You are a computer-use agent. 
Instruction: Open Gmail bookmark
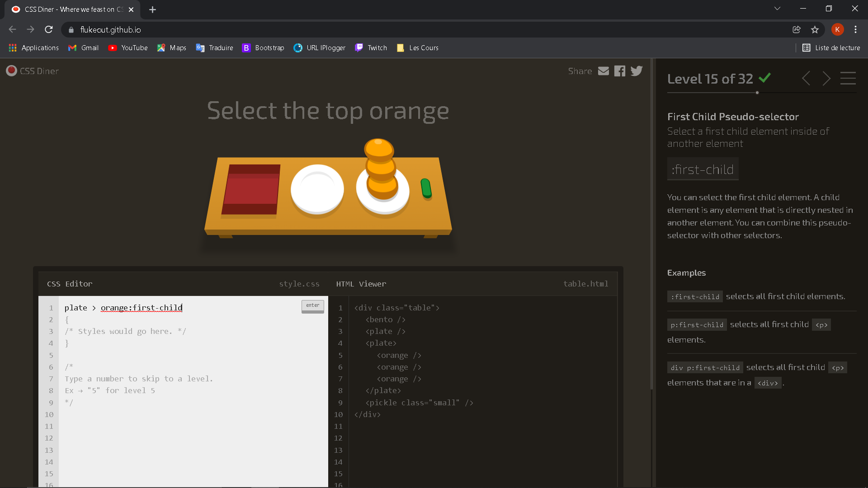83,48
